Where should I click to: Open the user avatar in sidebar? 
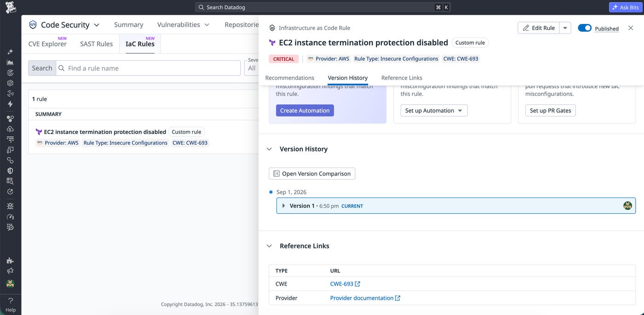click(x=10, y=283)
